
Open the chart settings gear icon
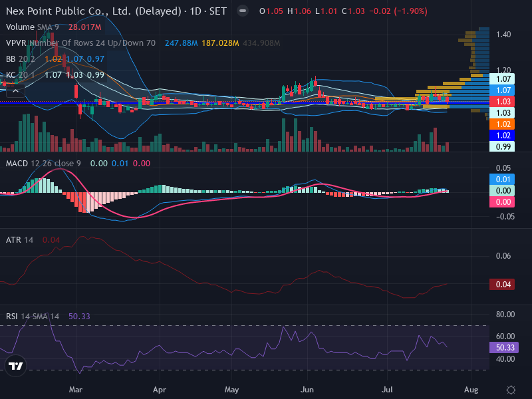tap(511, 390)
